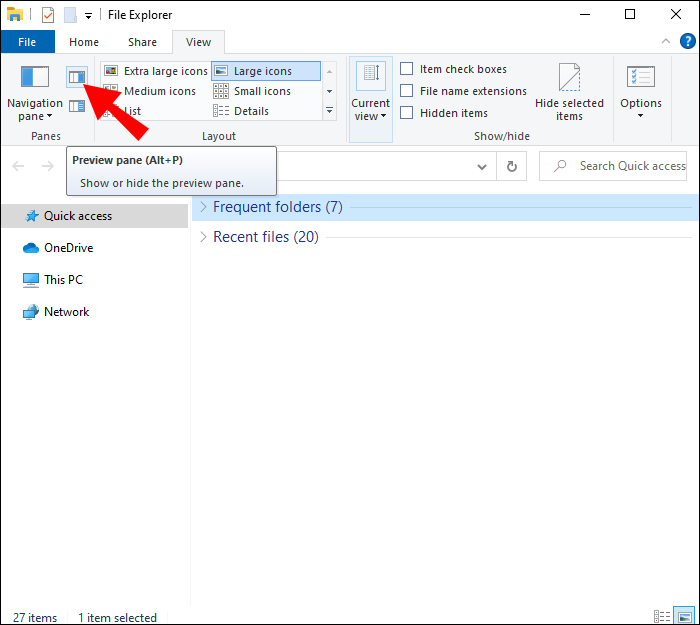Switch to details view via status bar icon
700x625 pixels.
[x=662, y=617]
